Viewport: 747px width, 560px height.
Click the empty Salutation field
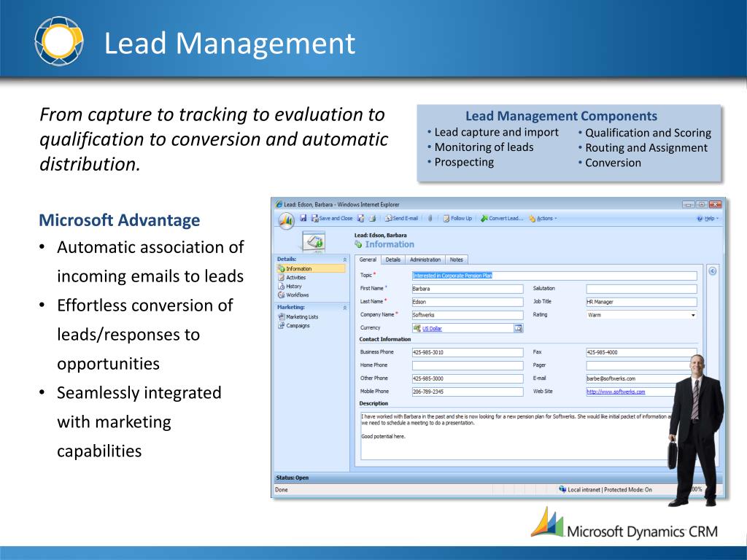(x=641, y=289)
